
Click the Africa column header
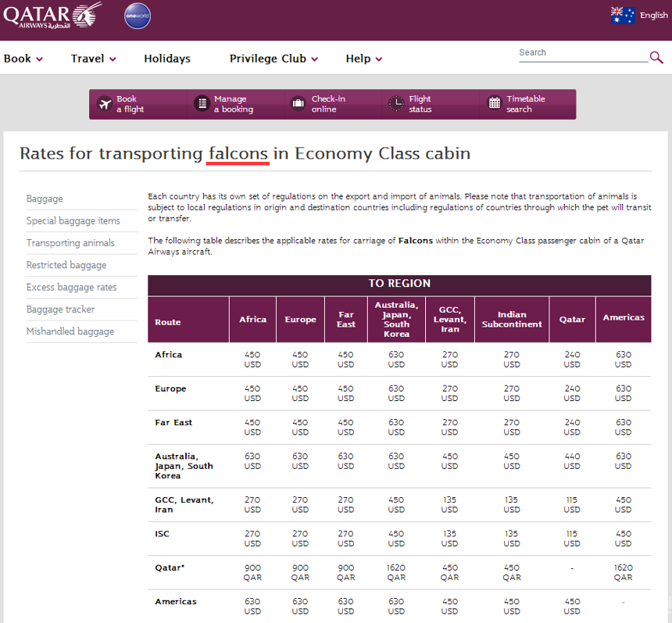253,320
